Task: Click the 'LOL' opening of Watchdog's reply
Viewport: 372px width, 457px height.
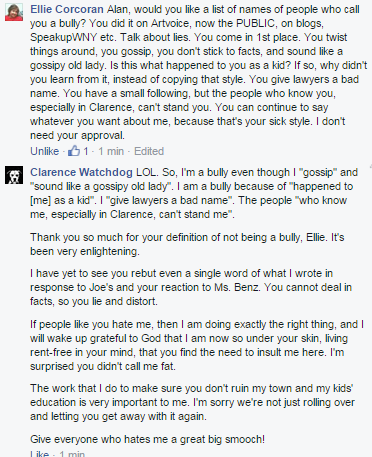Action: point(146,172)
